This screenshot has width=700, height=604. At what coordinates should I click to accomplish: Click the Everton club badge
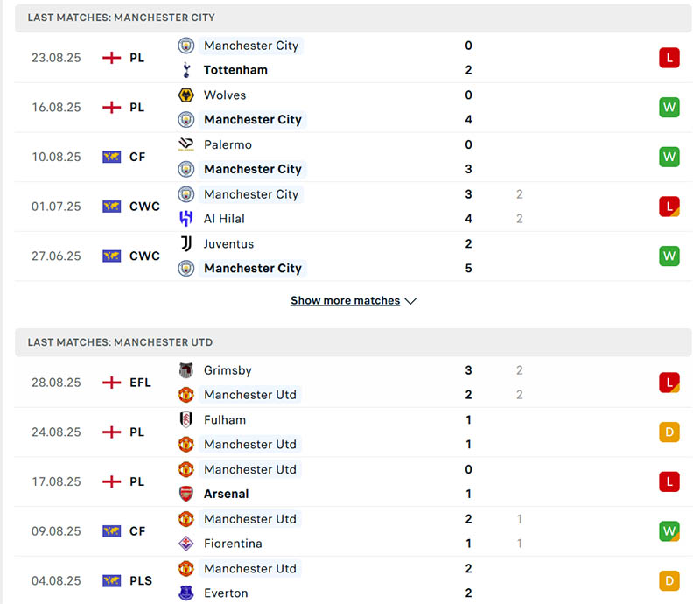pos(186,593)
